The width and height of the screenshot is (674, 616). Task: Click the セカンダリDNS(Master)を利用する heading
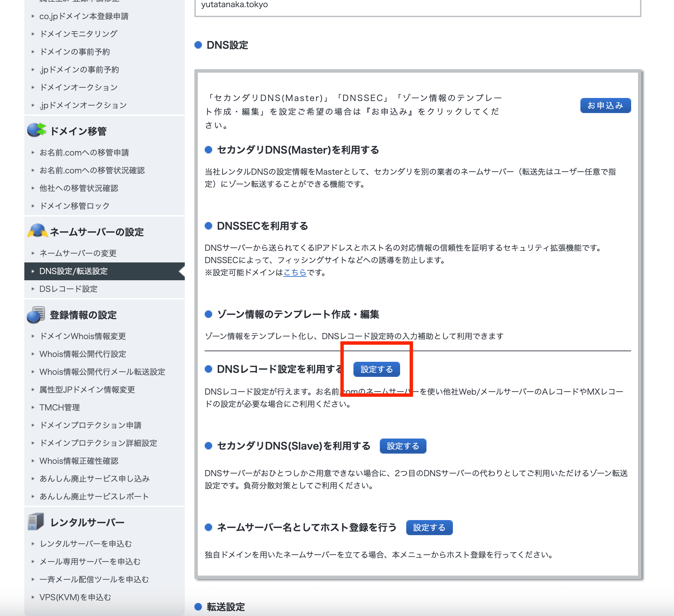point(298,150)
